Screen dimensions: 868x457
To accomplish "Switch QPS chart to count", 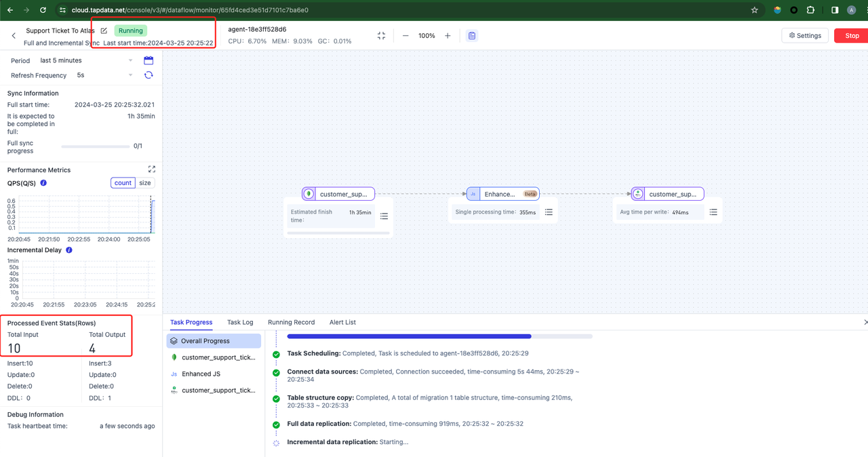I will (123, 183).
